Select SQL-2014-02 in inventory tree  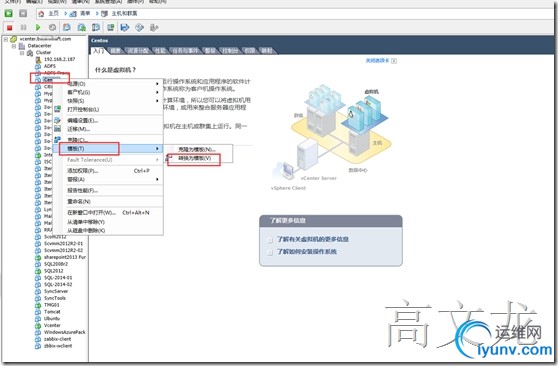[x=58, y=284]
